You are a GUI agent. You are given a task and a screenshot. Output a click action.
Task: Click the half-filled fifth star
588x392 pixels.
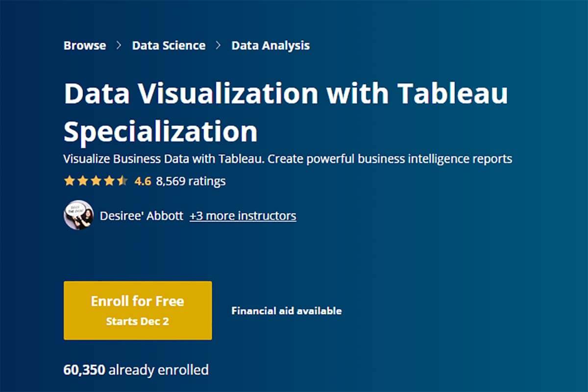tap(122, 181)
